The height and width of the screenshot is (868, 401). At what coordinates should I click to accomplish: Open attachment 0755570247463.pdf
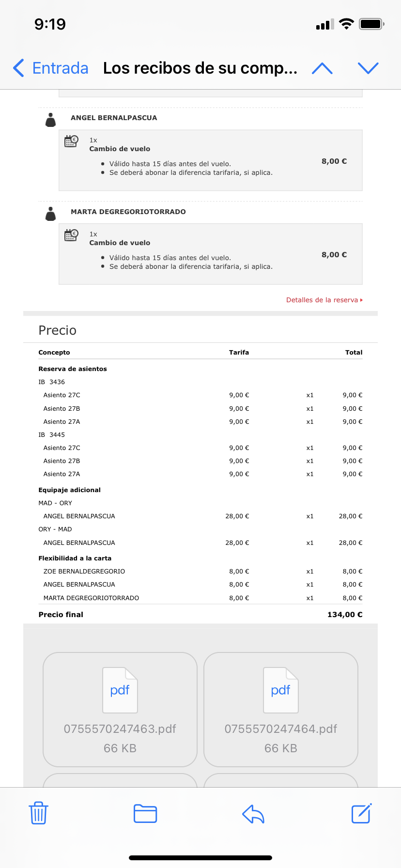tap(120, 709)
